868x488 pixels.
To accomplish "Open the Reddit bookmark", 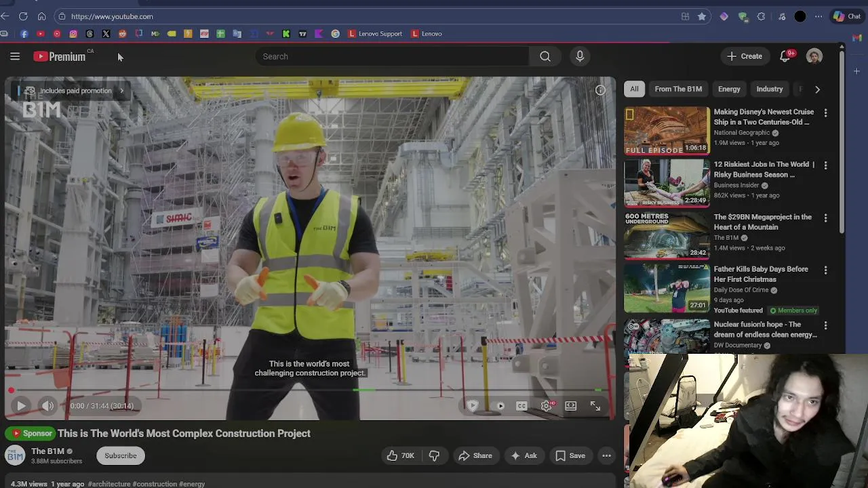I will 122,34.
